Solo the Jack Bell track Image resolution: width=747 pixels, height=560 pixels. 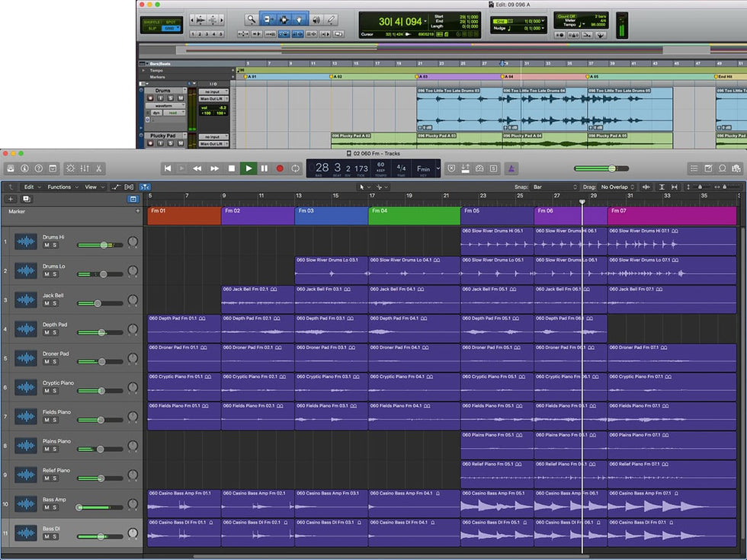54,303
